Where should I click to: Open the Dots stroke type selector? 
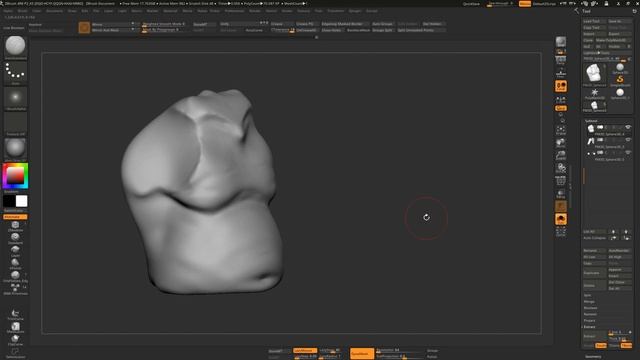(15, 73)
